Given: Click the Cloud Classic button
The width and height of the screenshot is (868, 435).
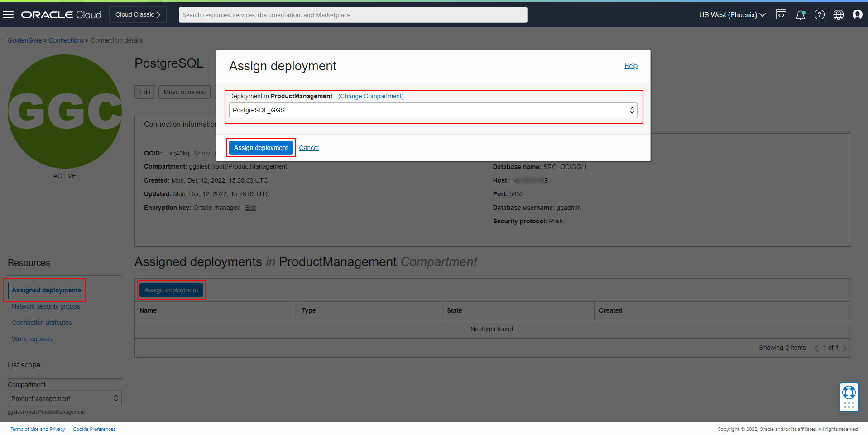Looking at the screenshot, I should [138, 14].
